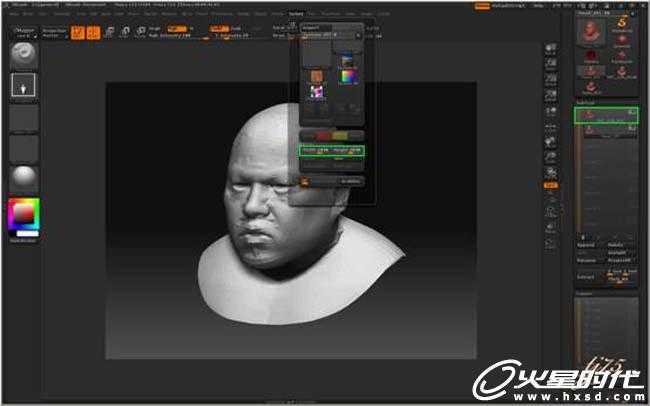Image resolution: width=650 pixels, height=406 pixels.
Task: Click the Actual size icon on right shelf
Action: pyautogui.click(x=551, y=80)
